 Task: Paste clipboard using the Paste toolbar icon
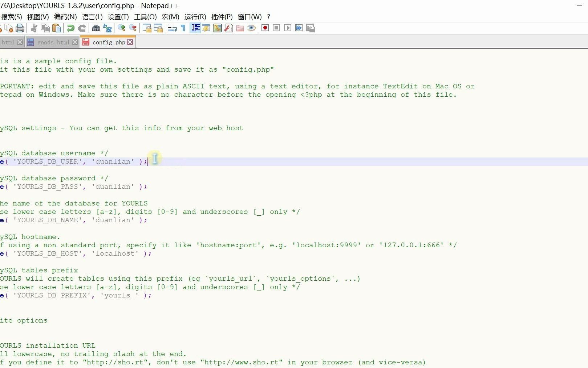pyautogui.click(x=57, y=28)
